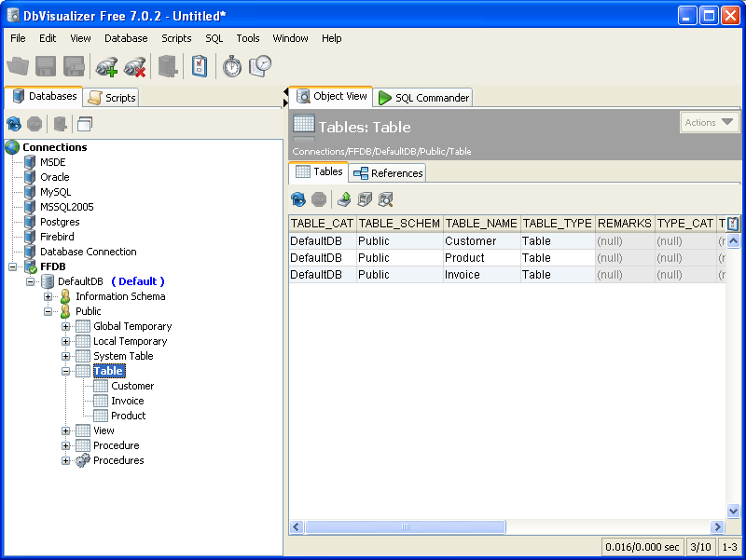Screen dimensions: 746x560
Task: Expand the System Table node
Action: click(x=65, y=356)
